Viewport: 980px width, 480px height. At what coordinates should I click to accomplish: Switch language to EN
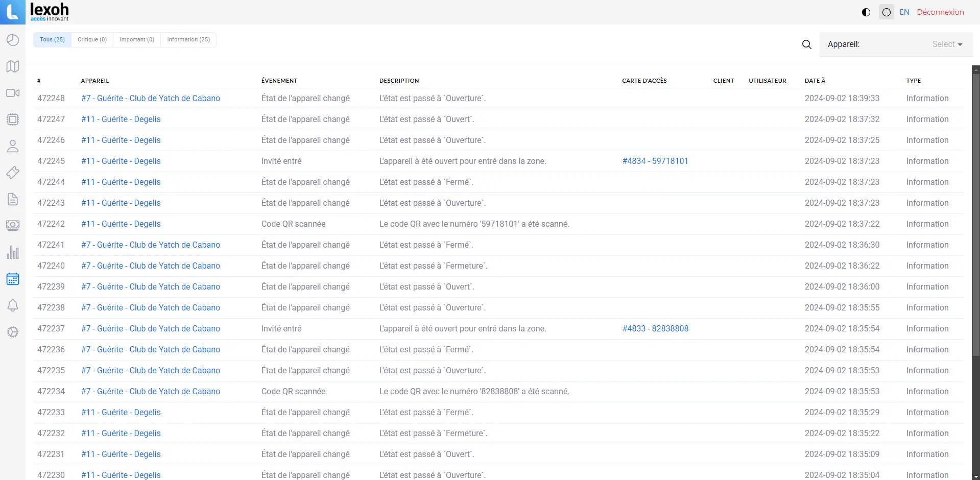[x=904, y=12]
